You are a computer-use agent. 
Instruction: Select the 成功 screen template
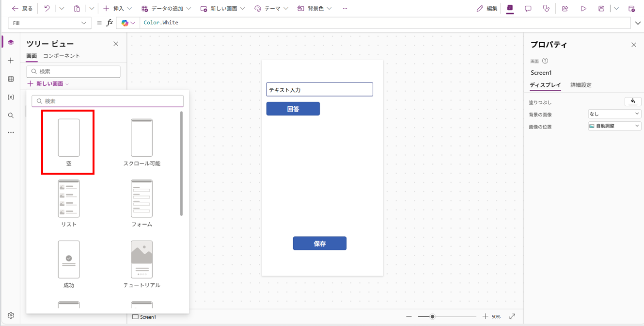click(x=69, y=264)
